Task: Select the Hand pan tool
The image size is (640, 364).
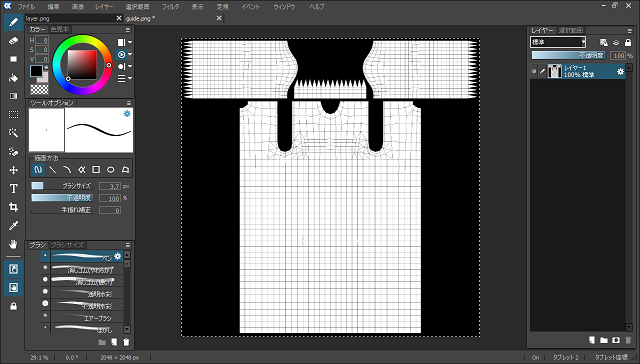Action: pos(13,244)
